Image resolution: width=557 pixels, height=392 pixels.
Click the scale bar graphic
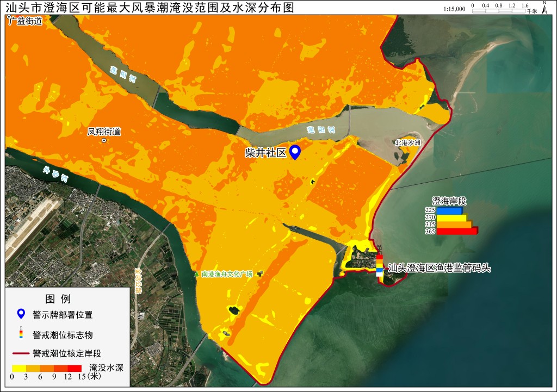click(x=499, y=11)
